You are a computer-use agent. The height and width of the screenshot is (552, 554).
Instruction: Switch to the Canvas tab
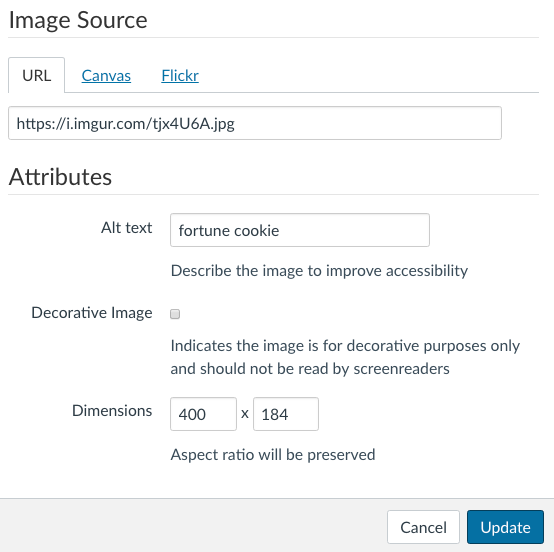[106, 76]
